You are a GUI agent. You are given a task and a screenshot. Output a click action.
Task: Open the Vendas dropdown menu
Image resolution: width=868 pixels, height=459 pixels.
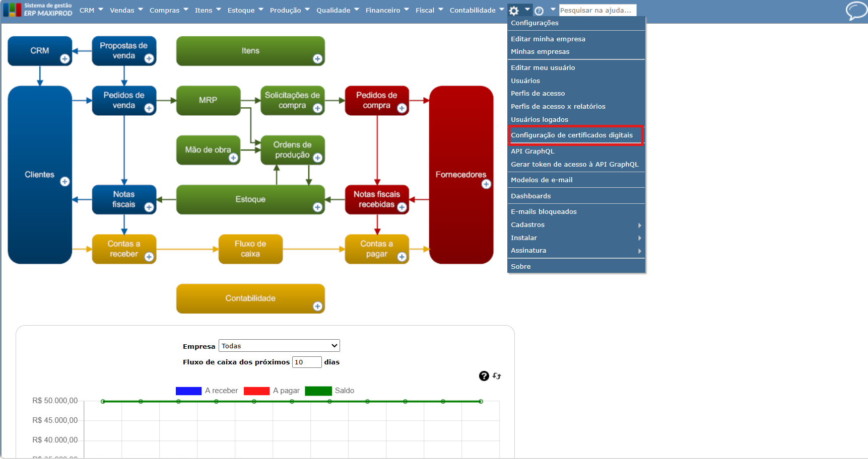(x=126, y=10)
